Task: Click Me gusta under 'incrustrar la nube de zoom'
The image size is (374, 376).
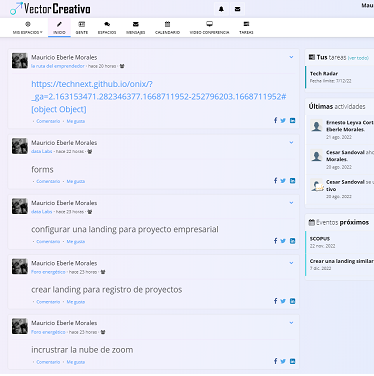Action: point(76,362)
